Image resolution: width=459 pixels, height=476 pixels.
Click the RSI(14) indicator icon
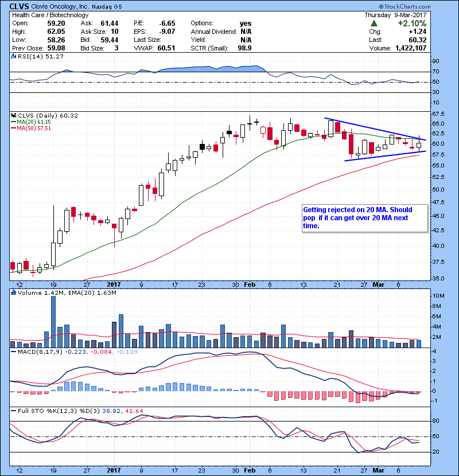(x=13, y=56)
